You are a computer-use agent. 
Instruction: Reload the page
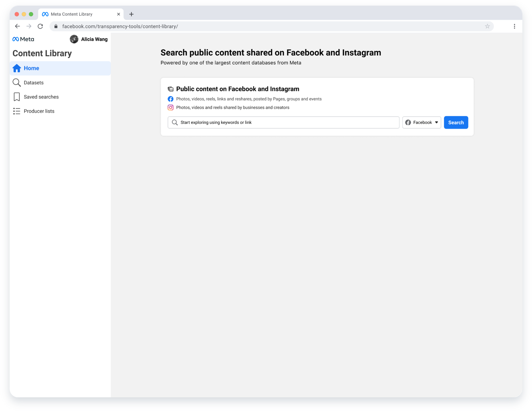40,26
